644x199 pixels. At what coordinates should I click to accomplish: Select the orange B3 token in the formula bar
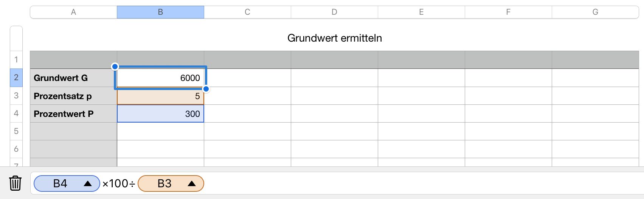171,183
